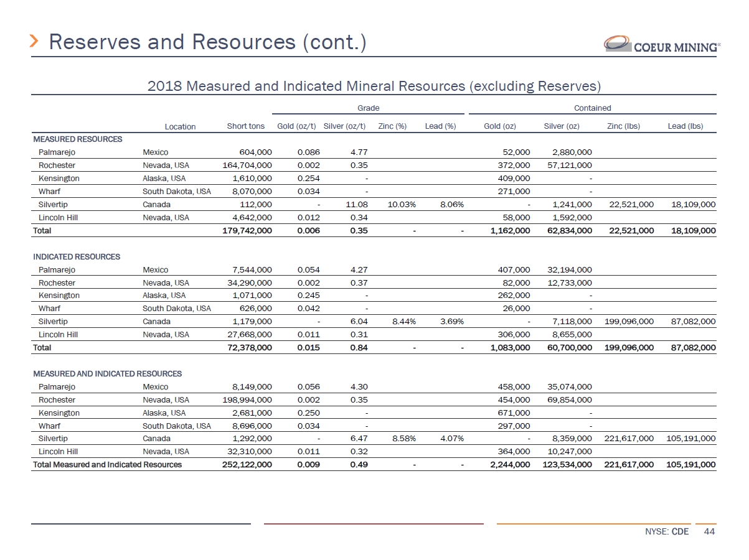
Task: Click the Coeur Mining logo
Action: click(662, 44)
